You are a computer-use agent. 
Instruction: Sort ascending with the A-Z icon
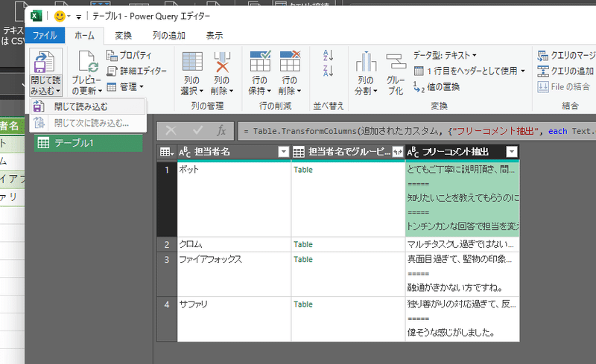[328, 56]
